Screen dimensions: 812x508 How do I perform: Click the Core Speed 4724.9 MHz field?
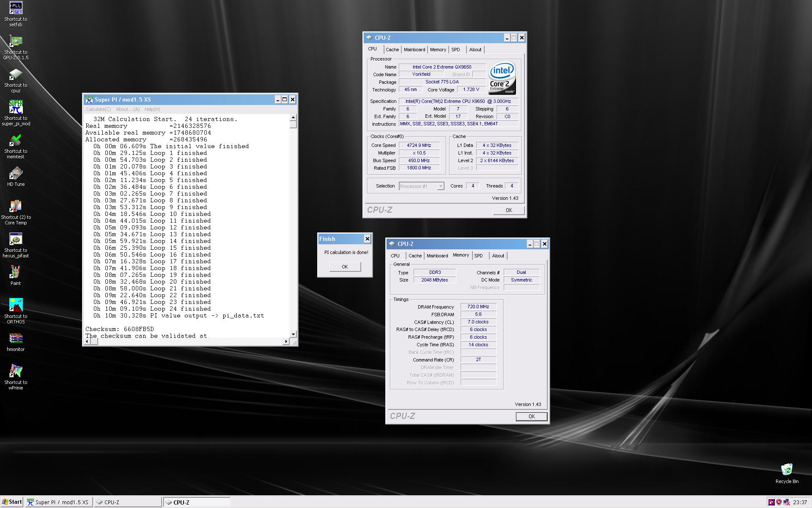[x=419, y=145]
